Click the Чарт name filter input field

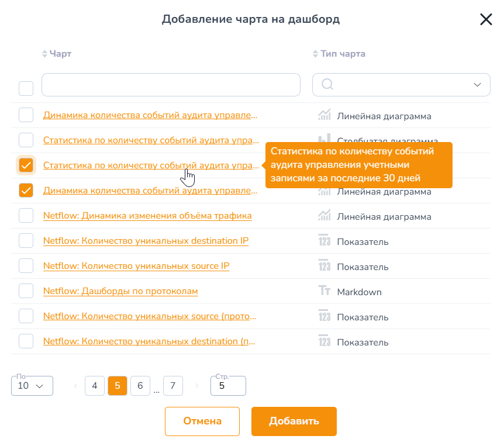(x=171, y=85)
